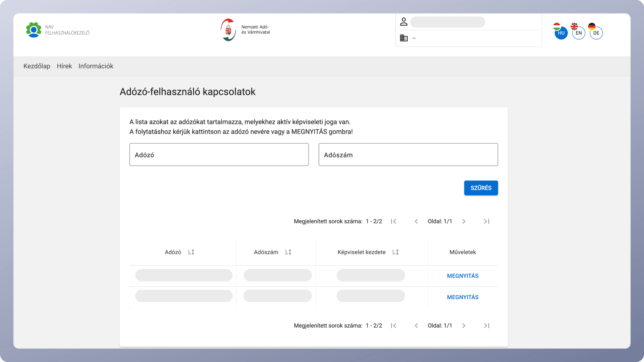The image size is (644, 362).
Task: Click the Nemzeti Adó- és Vámhivatal crest logo
Action: [228, 30]
